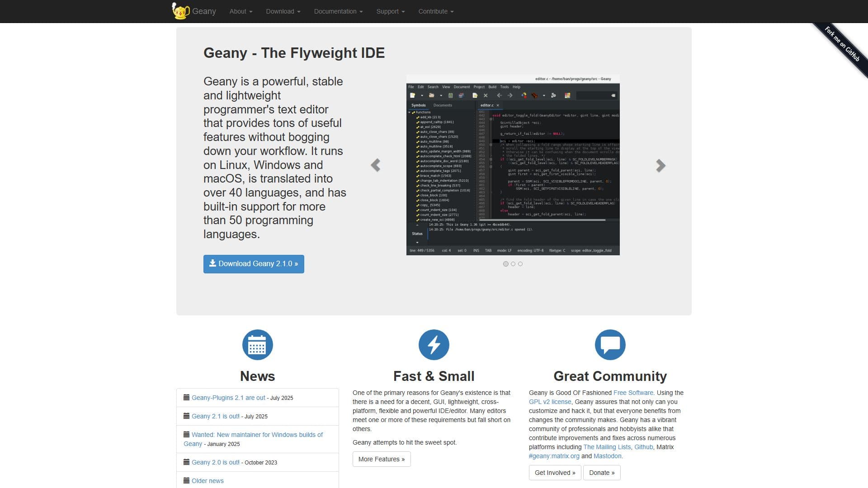Screen dimensions: 868x488
Task: Open the About dropdown menu
Action: coord(241,11)
